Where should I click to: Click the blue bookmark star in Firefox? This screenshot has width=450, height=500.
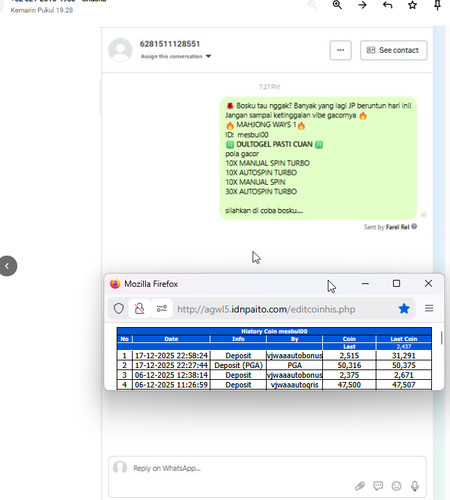click(x=404, y=309)
